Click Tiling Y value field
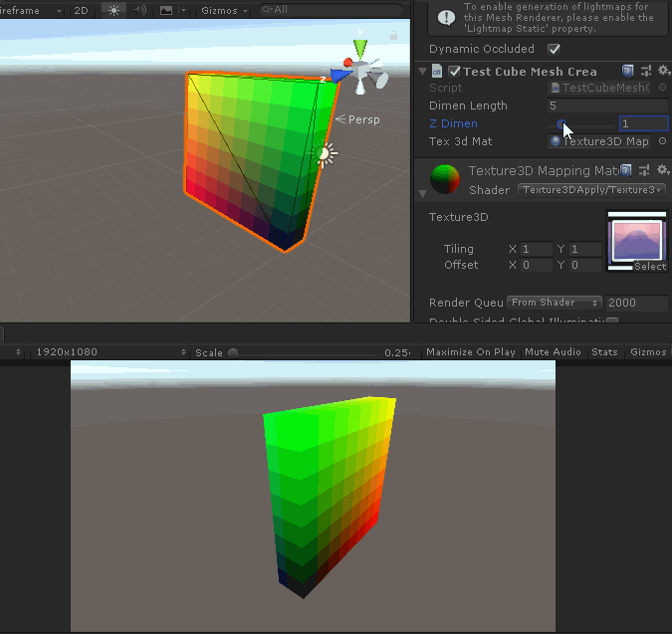This screenshot has height=634, width=672. (x=585, y=249)
